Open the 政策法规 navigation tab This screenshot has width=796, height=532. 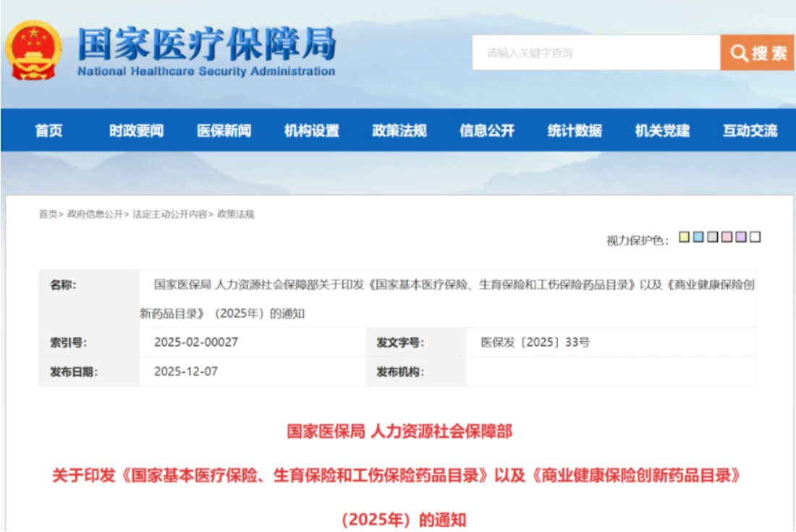pyautogui.click(x=399, y=131)
